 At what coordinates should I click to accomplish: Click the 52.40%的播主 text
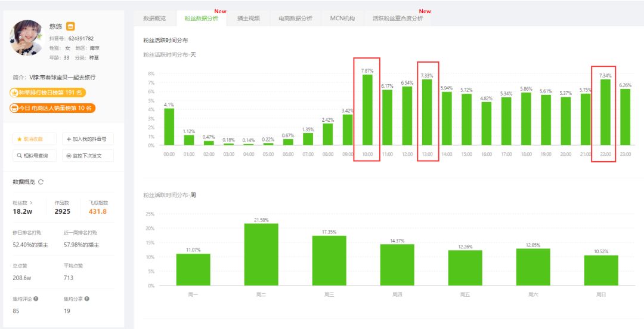[30, 245]
